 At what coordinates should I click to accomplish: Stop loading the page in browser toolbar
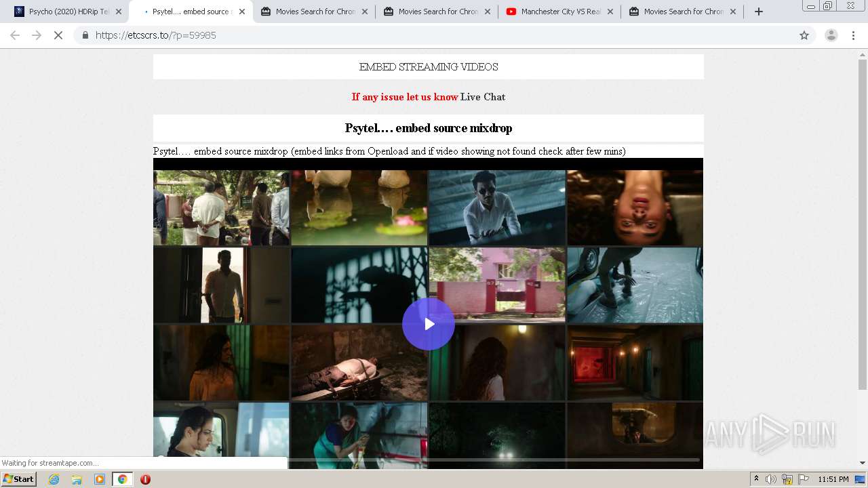point(58,35)
